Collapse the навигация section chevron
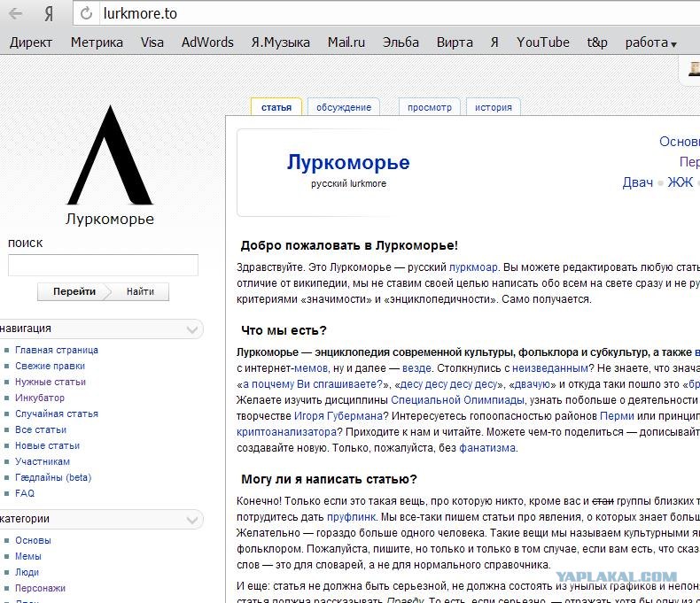700x603 pixels. coord(192,329)
